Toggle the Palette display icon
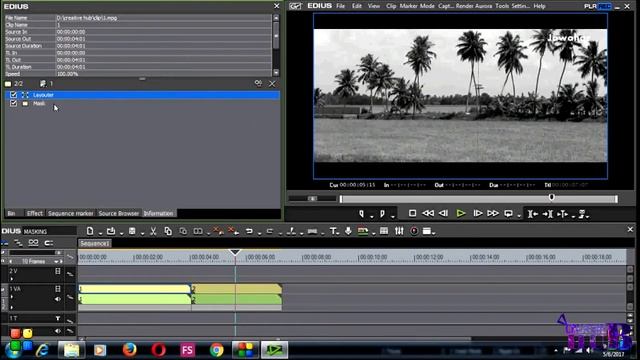640x360 pixels. 427,231
